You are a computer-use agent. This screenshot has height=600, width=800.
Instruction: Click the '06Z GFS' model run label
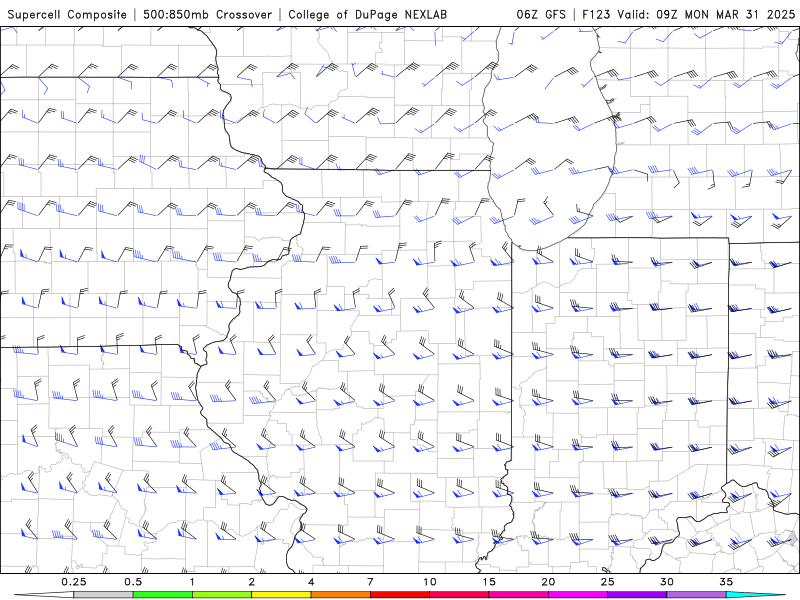541,14
